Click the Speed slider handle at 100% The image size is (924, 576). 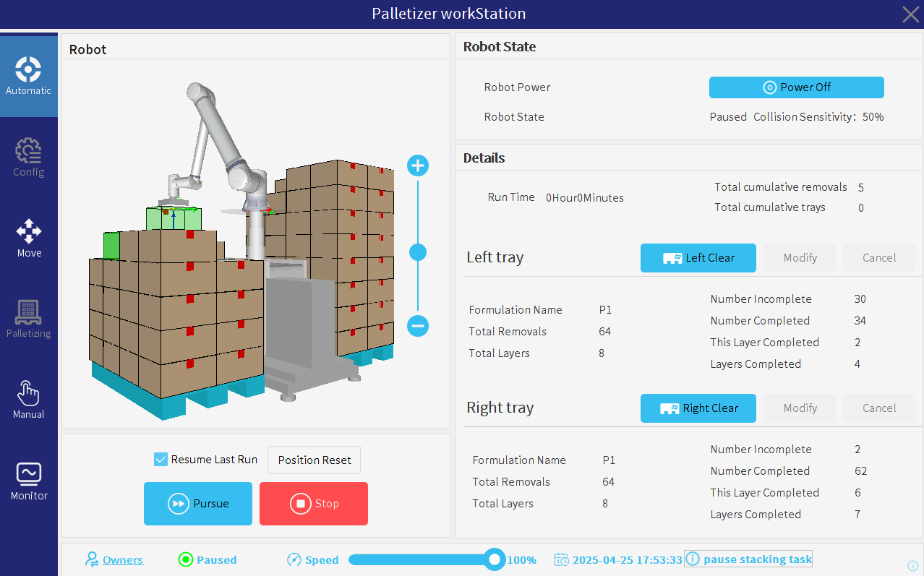pyautogui.click(x=495, y=559)
